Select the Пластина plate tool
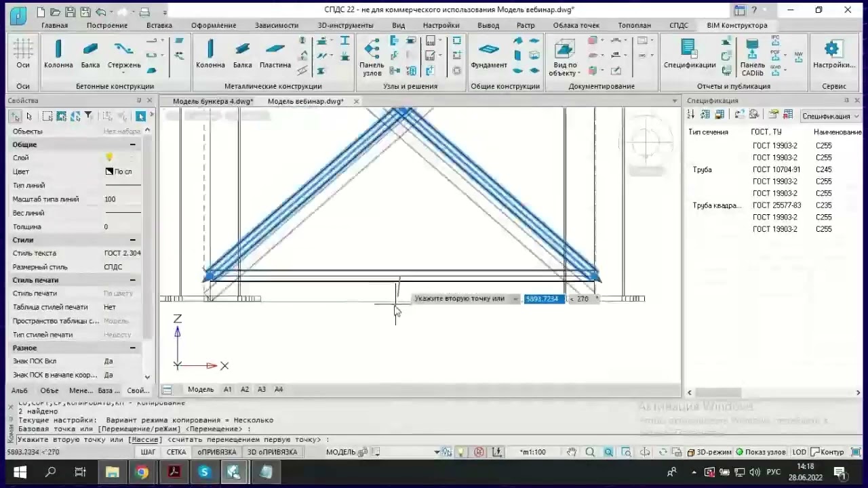Screen dimensions: 868x488 tap(275, 54)
